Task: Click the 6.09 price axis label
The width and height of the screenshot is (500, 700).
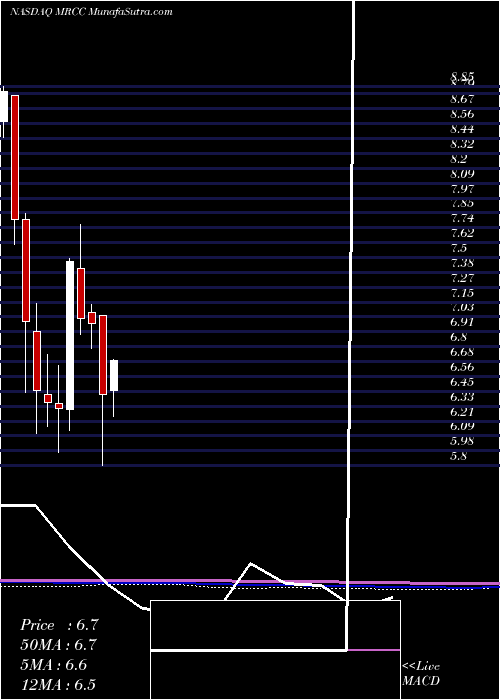Action: 462,426
